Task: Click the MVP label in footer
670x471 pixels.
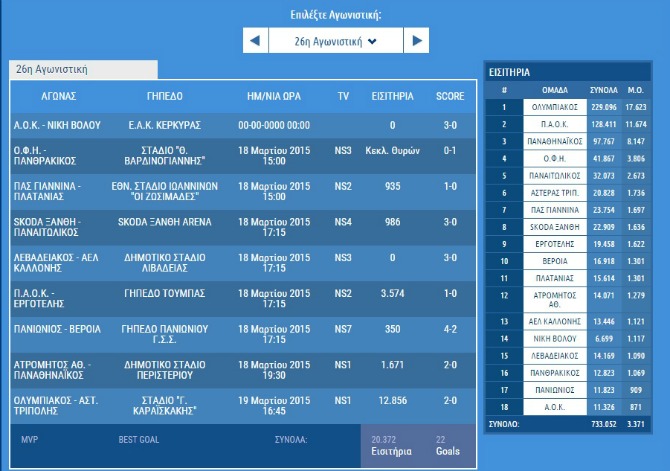Action: (31, 439)
